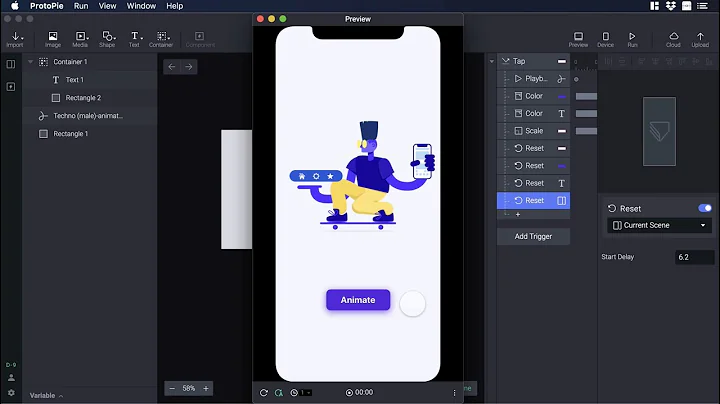720x404 pixels.
Task: Go forward with right arrow button
Action: 189,67
